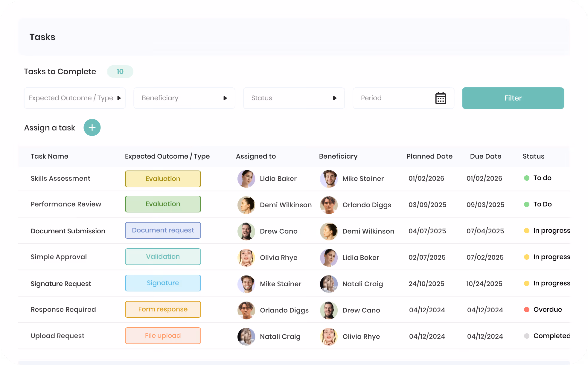588x365 pixels.
Task: Open the Simple Approval task
Action: (59, 257)
